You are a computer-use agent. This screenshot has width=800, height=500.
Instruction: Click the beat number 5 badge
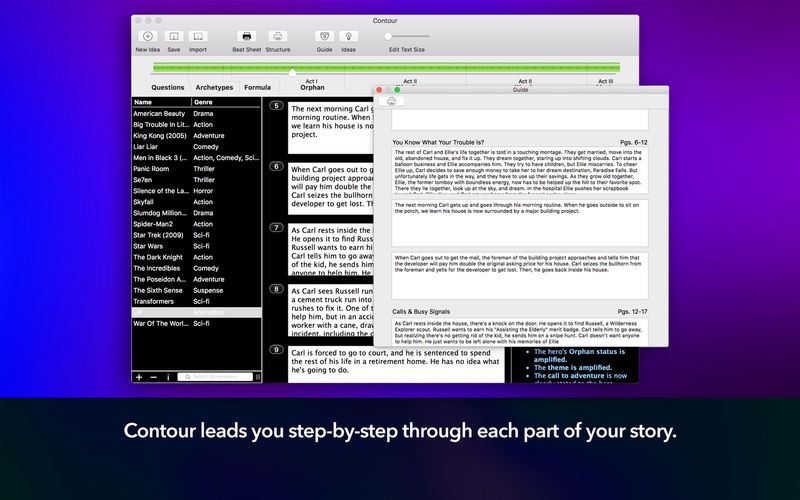pos(276,106)
